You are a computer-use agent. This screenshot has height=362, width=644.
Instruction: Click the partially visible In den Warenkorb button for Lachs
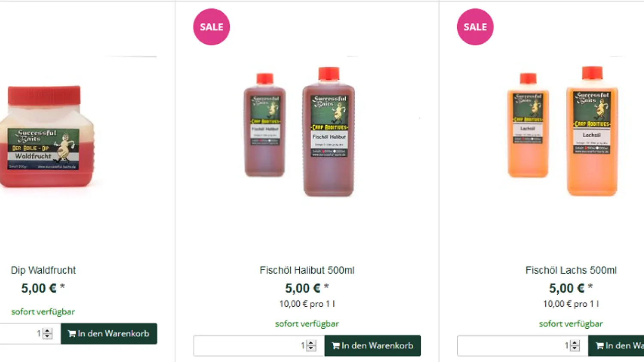click(x=618, y=345)
